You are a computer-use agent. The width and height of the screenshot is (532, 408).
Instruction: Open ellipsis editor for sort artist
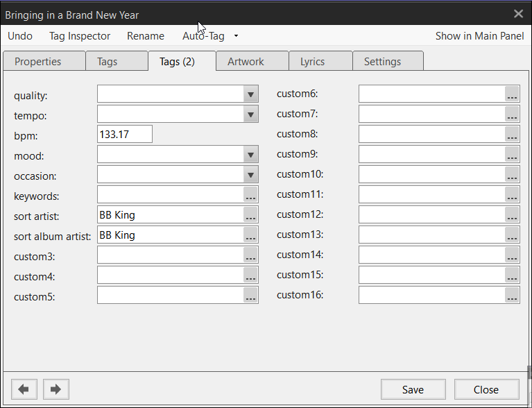coord(250,216)
